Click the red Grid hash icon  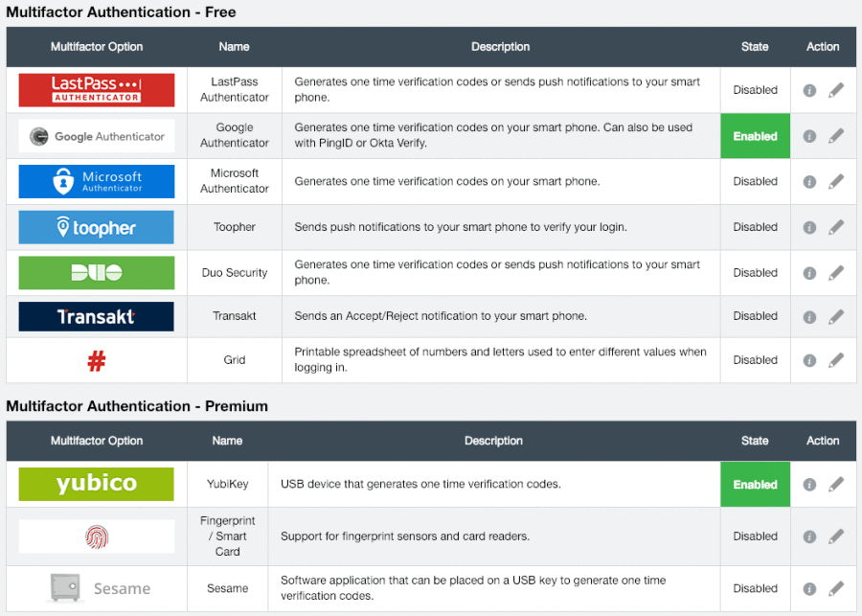click(96, 359)
